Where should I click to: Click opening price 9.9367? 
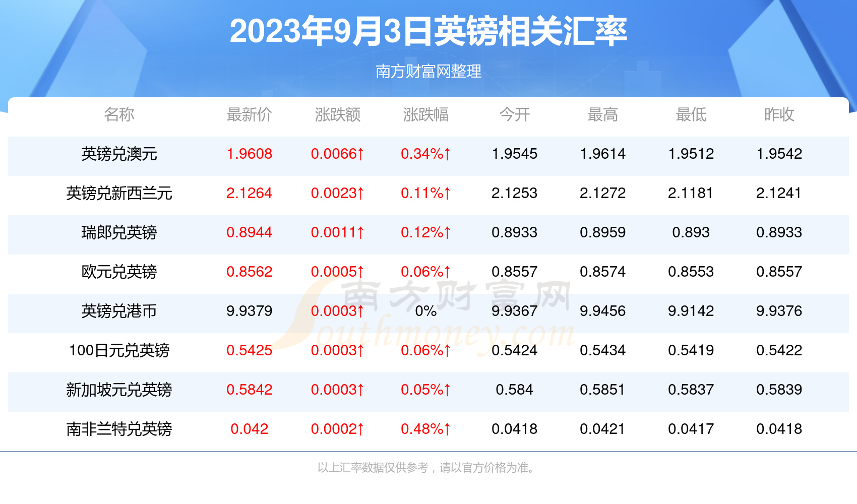pos(514,311)
